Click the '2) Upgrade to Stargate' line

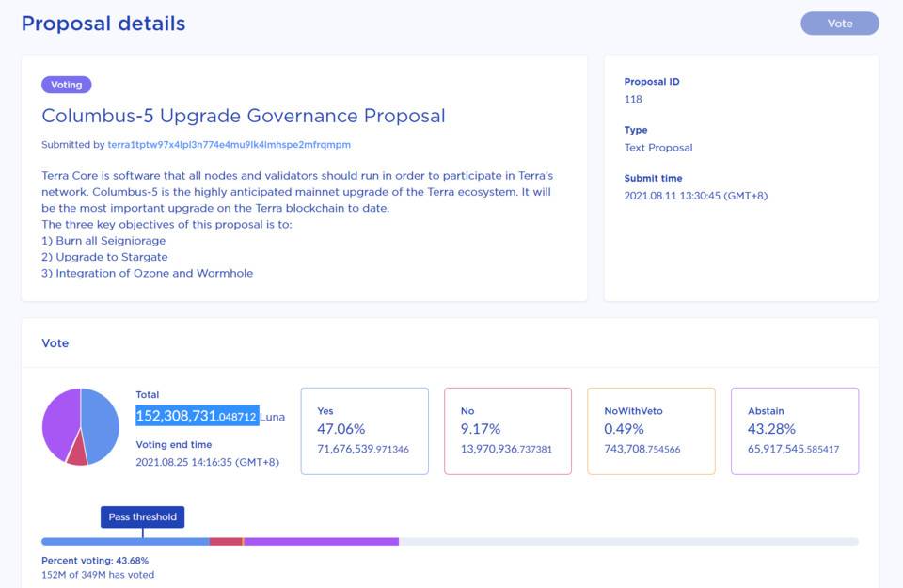(x=104, y=257)
